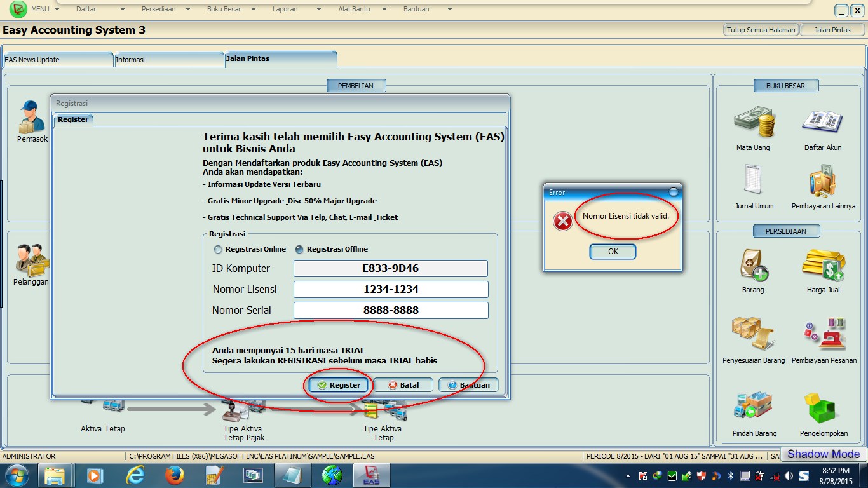Click the Error dialog title bar button
868x488 pixels.
click(x=674, y=192)
